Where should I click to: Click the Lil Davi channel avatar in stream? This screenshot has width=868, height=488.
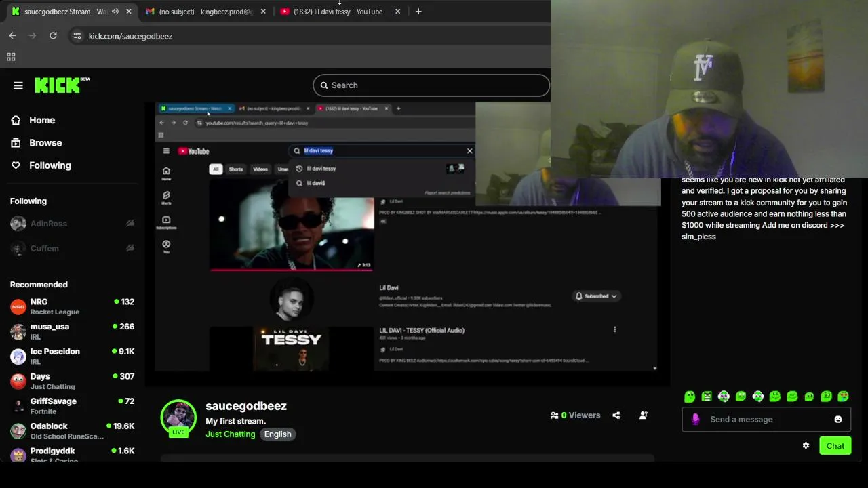click(292, 300)
